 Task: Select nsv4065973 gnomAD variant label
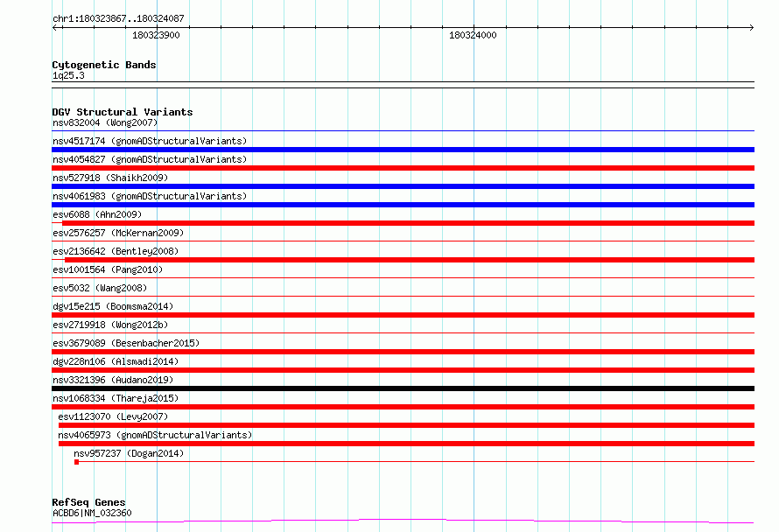point(155,435)
